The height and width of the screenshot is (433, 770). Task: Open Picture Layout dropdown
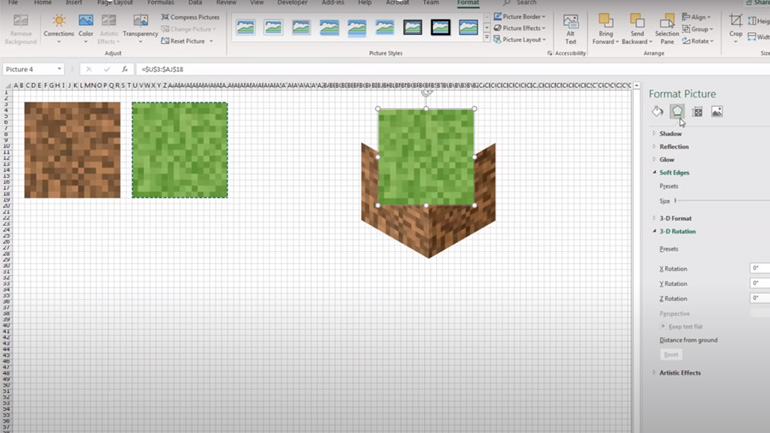pyautogui.click(x=520, y=40)
